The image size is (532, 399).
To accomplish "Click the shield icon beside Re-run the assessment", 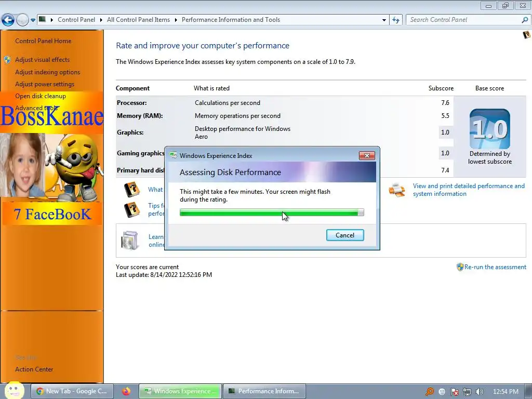I will (x=460, y=267).
